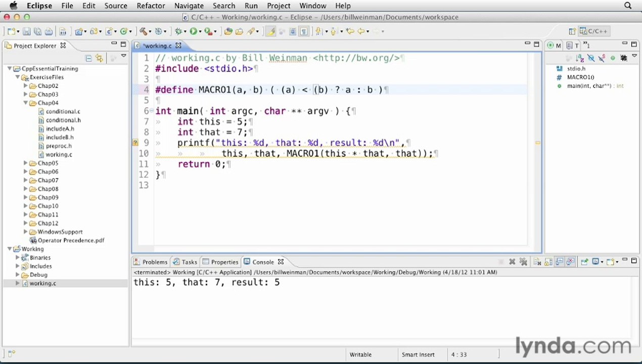Toggle Pin Console button
The width and height of the screenshot is (642, 364).
585,262
